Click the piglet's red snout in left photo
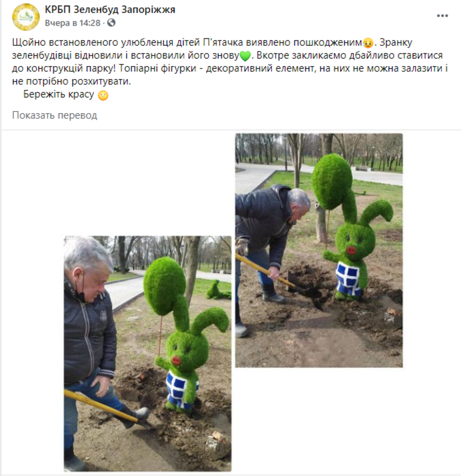Viewport: 461px width, 476px height. point(176,361)
